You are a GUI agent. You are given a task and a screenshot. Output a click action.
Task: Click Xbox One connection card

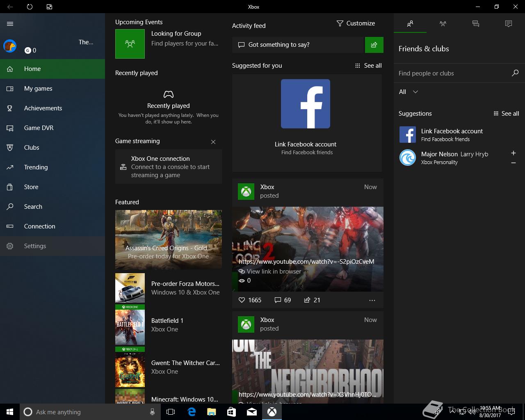pyautogui.click(x=169, y=167)
